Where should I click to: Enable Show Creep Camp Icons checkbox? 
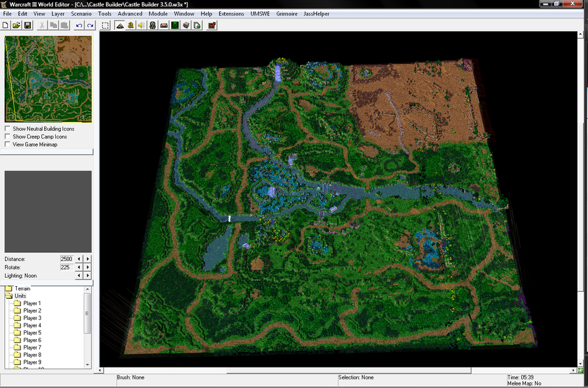[x=7, y=136]
